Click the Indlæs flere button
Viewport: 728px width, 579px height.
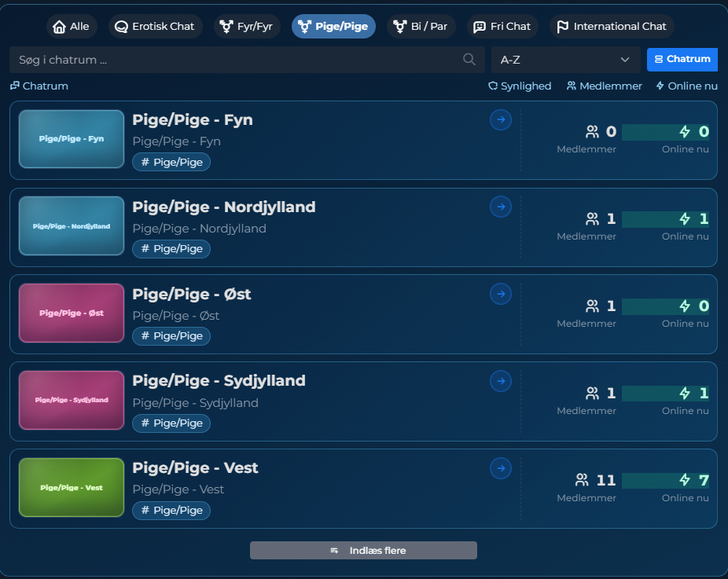363,550
